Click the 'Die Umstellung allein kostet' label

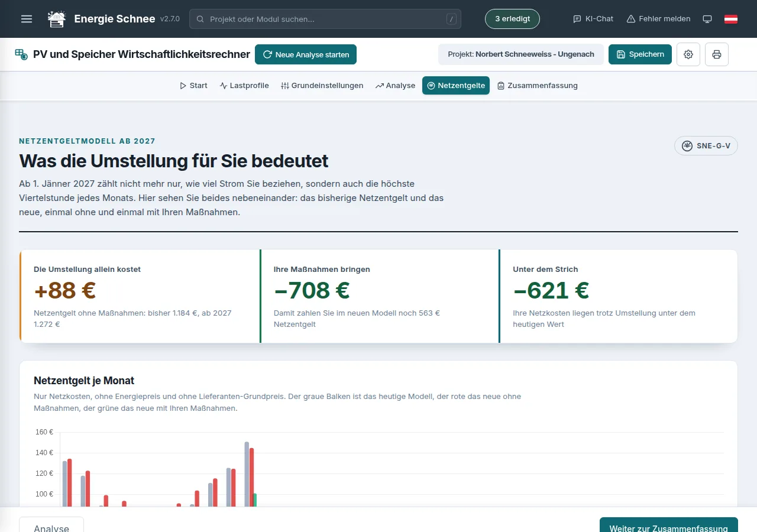tap(88, 269)
